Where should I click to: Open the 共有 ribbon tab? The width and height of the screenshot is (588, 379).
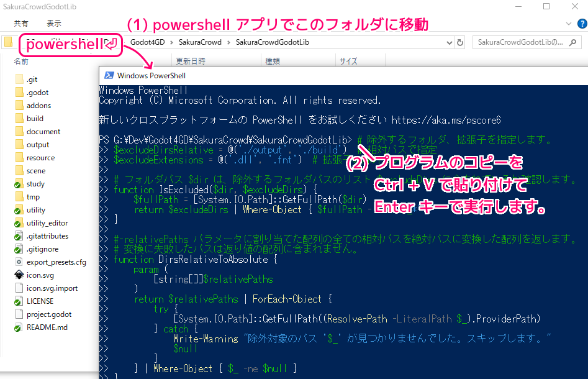click(20, 23)
